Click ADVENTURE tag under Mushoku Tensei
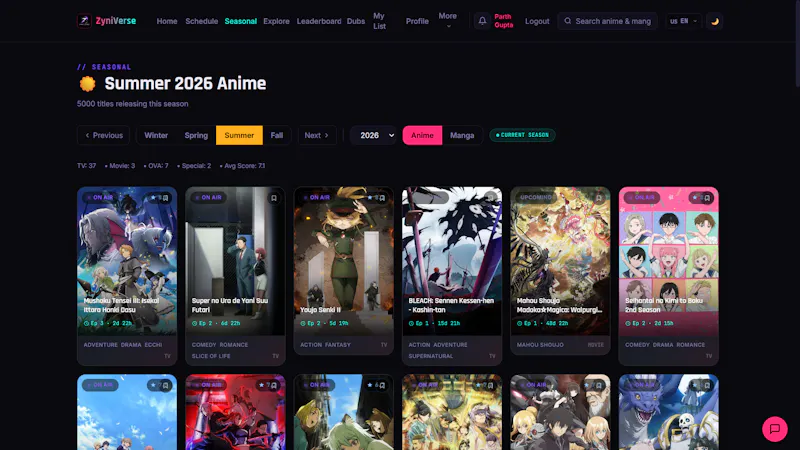The width and height of the screenshot is (800, 450). (x=101, y=345)
